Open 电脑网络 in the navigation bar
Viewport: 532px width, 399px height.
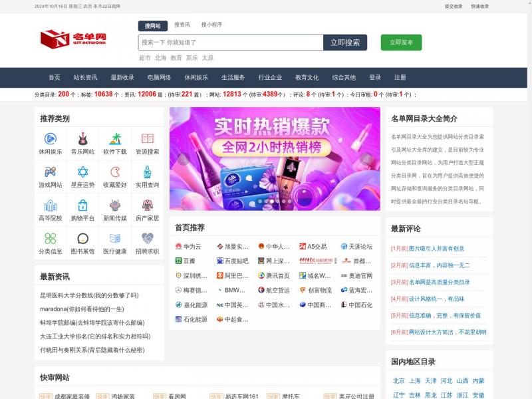point(159,77)
